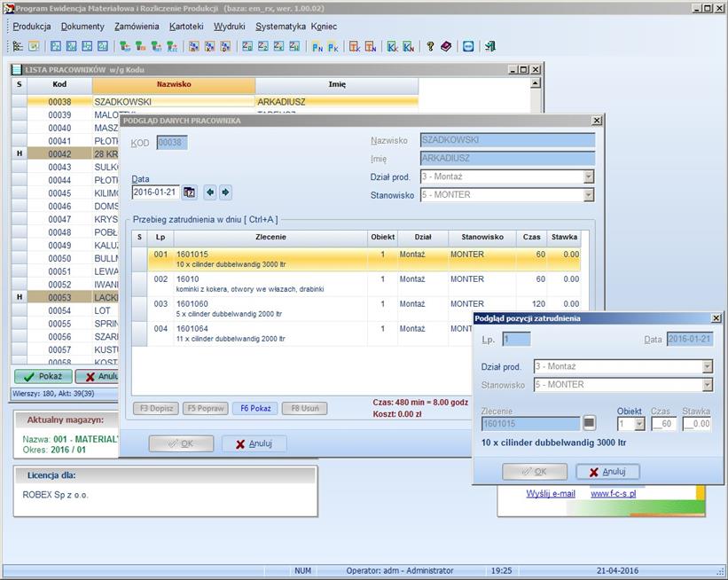This screenshot has height=580, width=728.
Task: Open the purple book icon in toolbar
Action: [446, 46]
